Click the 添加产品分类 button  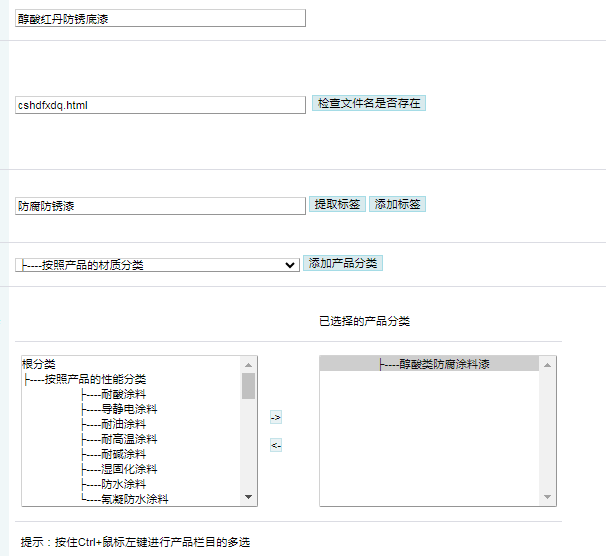(343, 263)
